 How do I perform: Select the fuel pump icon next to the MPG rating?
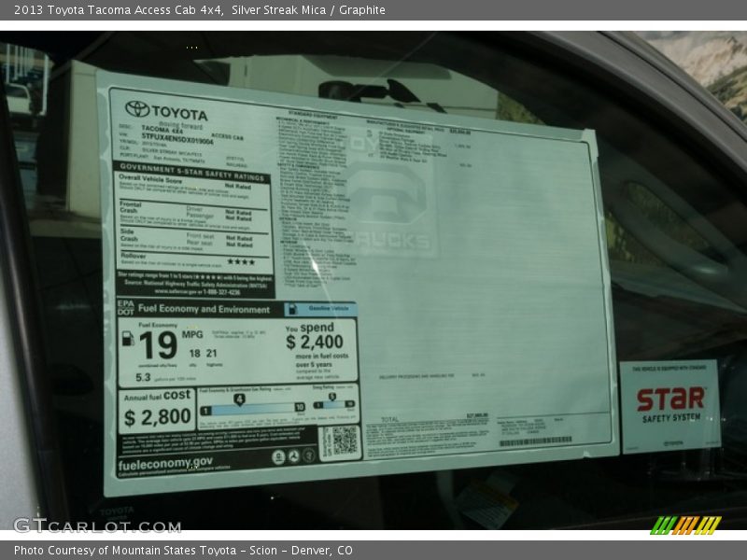click(127, 340)
